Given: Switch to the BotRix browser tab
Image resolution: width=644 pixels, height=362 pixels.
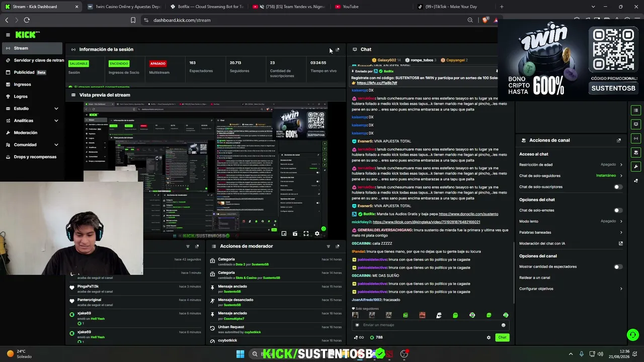Looking at the screenshot, I should (x=207, y=7).
